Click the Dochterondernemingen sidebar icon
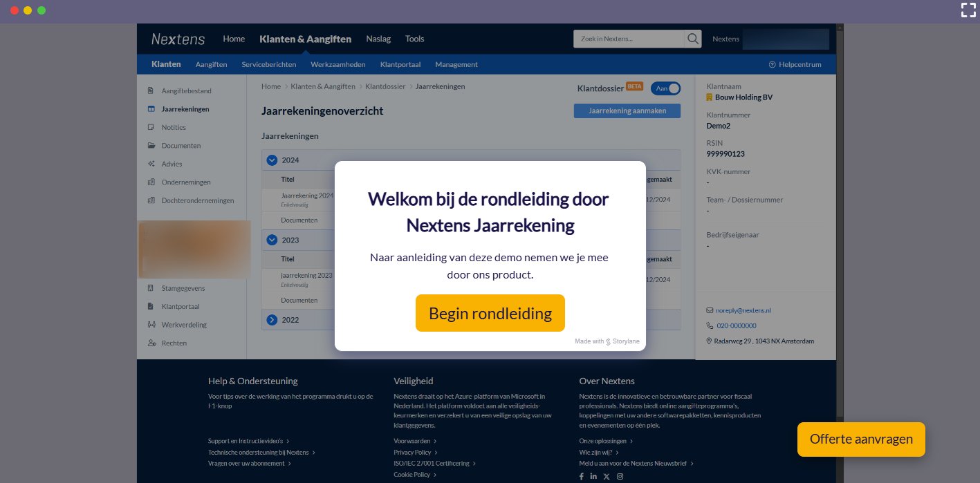This screenshot has width=980, height=483. [151, 200]
